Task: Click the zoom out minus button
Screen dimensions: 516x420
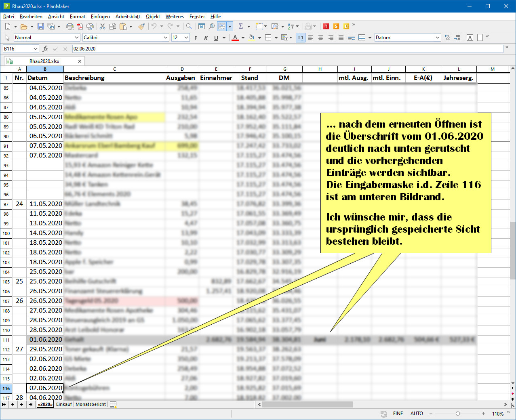Action: pos(431,414)
